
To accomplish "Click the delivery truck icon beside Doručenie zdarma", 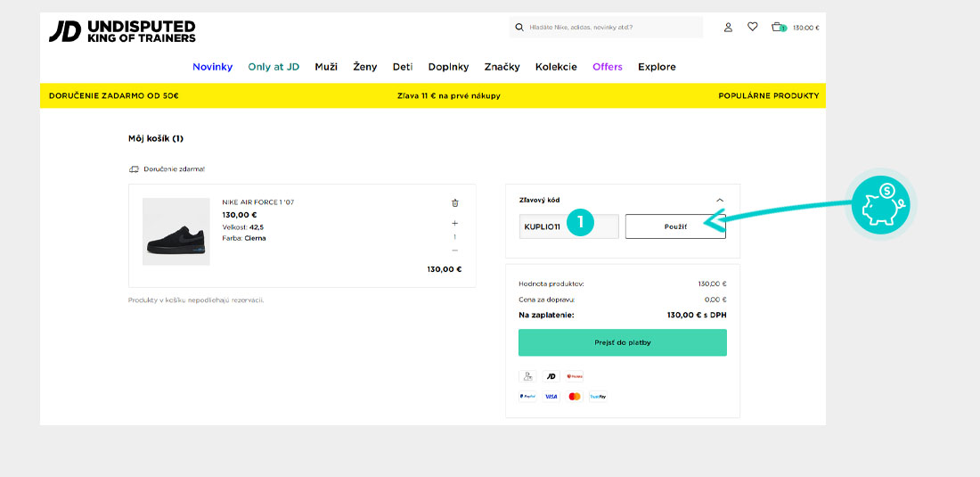I will coord(134,169).
